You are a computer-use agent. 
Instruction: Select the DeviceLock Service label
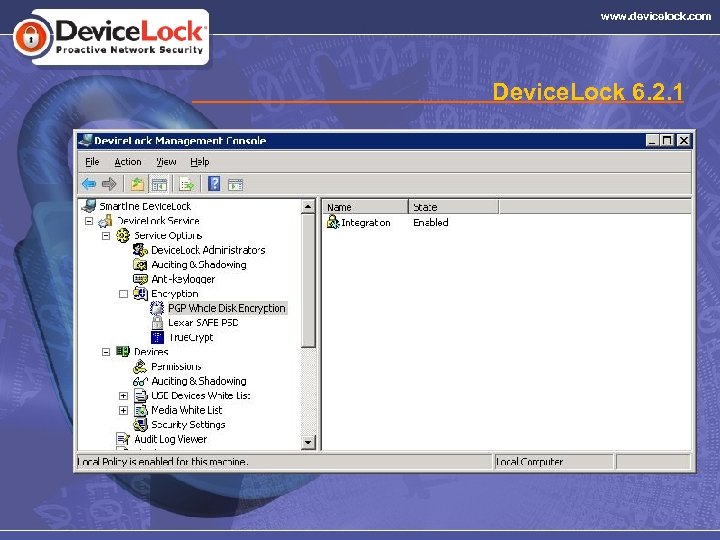click(158, 221)
